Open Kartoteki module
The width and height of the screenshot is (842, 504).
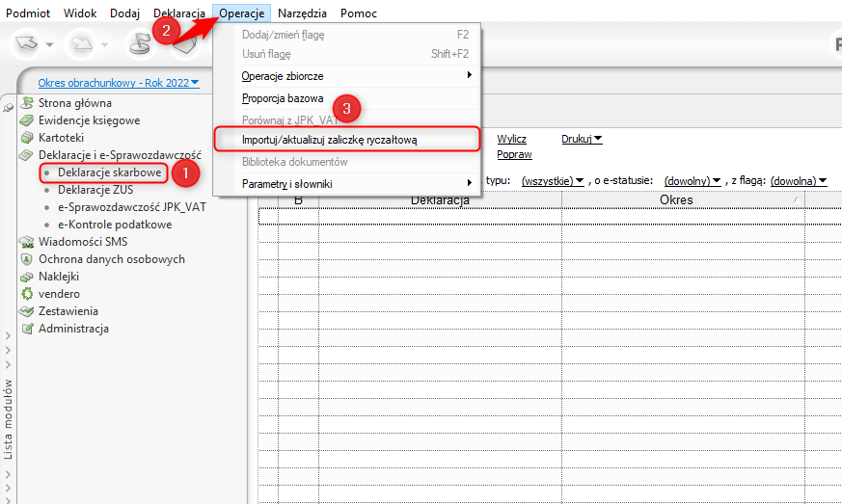click(61, 138)
